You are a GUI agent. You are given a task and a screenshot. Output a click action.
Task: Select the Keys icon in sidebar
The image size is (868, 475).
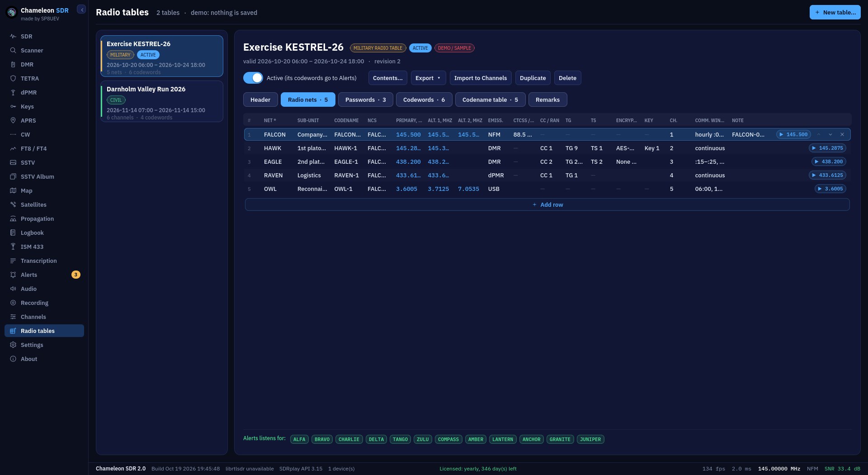click(13, 106)
